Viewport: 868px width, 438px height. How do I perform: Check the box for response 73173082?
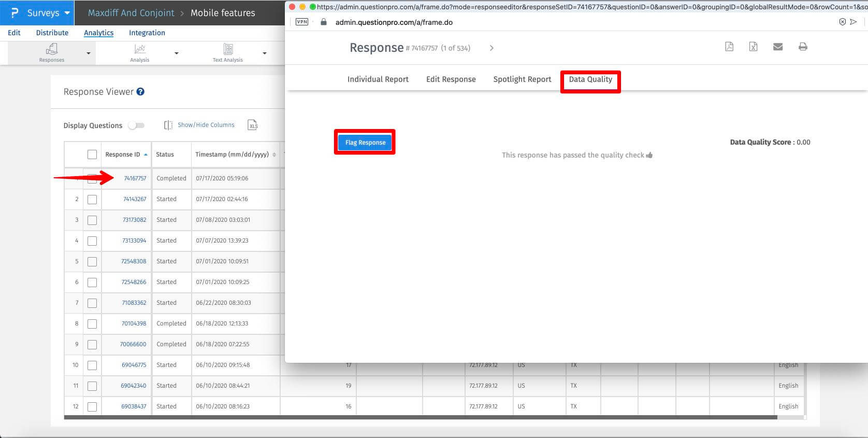click(92, 220)
